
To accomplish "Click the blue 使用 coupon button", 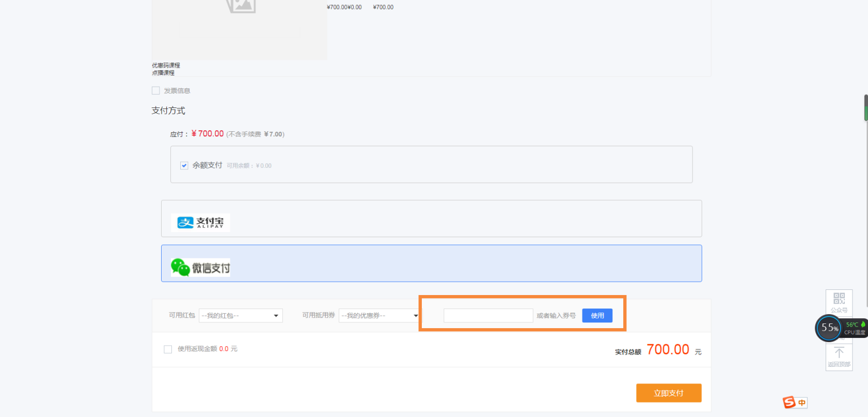I will [597, 316].
